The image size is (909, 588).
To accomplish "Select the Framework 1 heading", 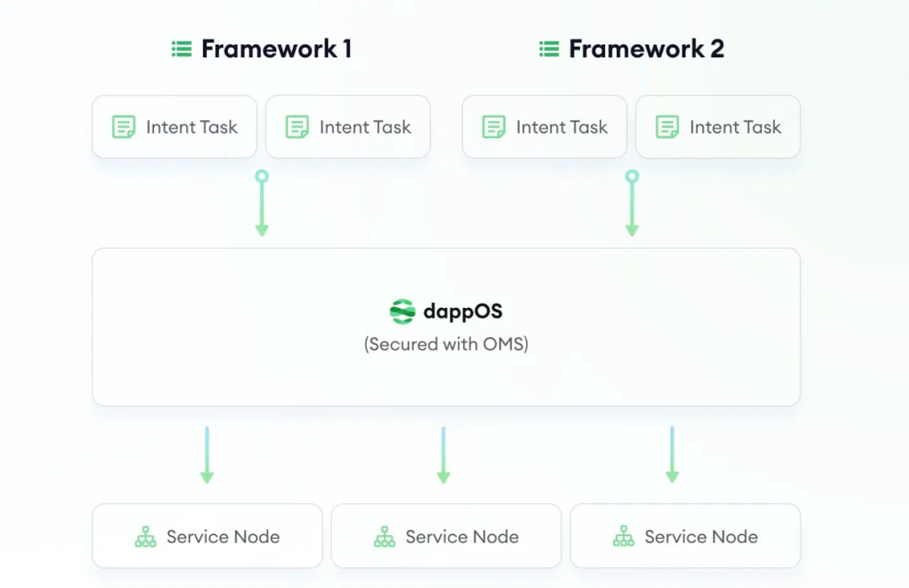I will (277, 49).
